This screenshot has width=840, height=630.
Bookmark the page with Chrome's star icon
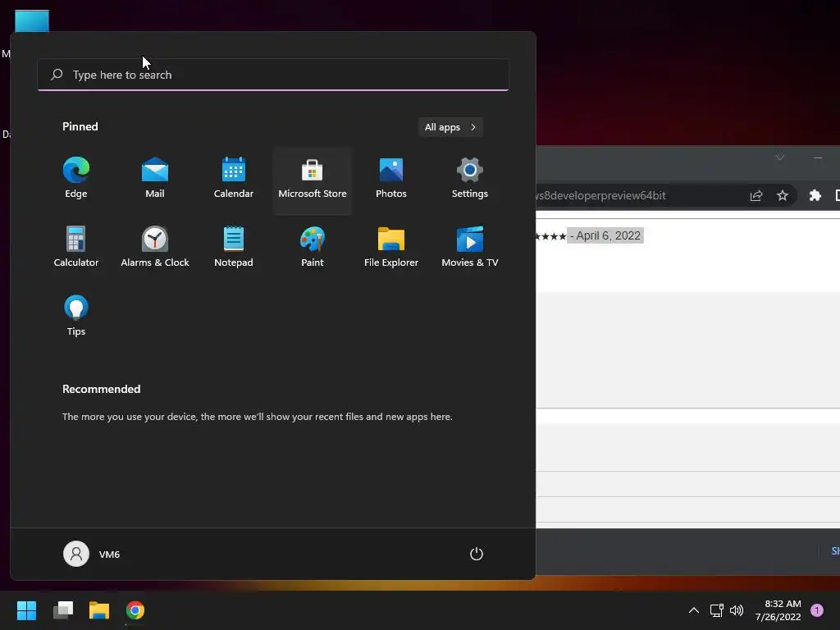pos(782,195)
